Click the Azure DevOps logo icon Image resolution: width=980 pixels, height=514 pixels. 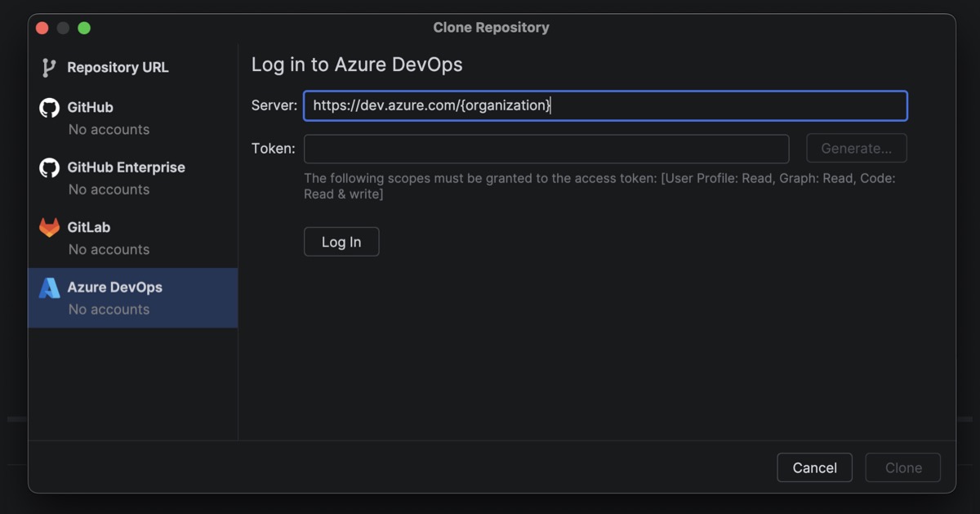(50, 288)
